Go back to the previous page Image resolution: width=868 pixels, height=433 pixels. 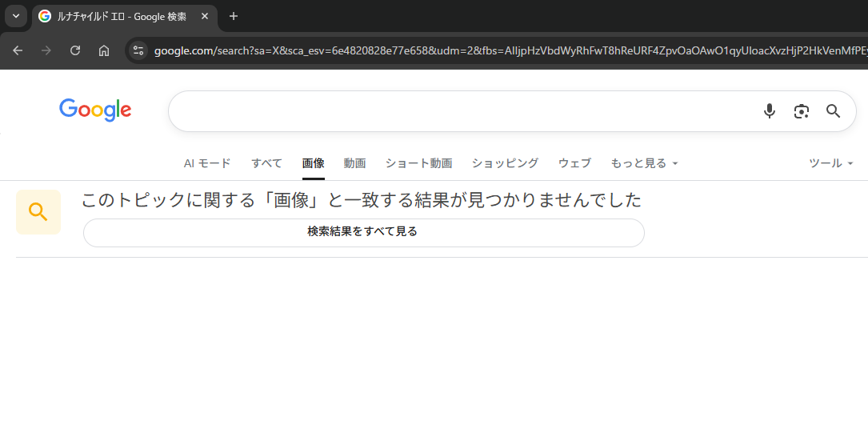[18, 50]
